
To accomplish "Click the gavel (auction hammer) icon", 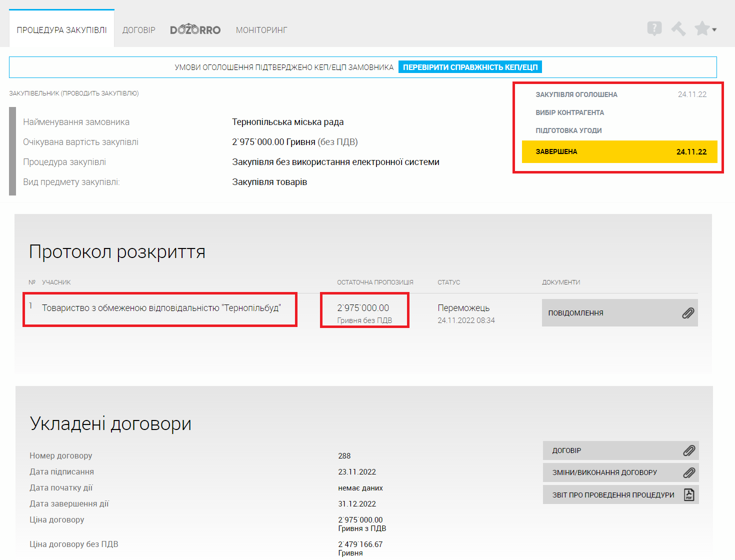I will [x=678, y=28].
